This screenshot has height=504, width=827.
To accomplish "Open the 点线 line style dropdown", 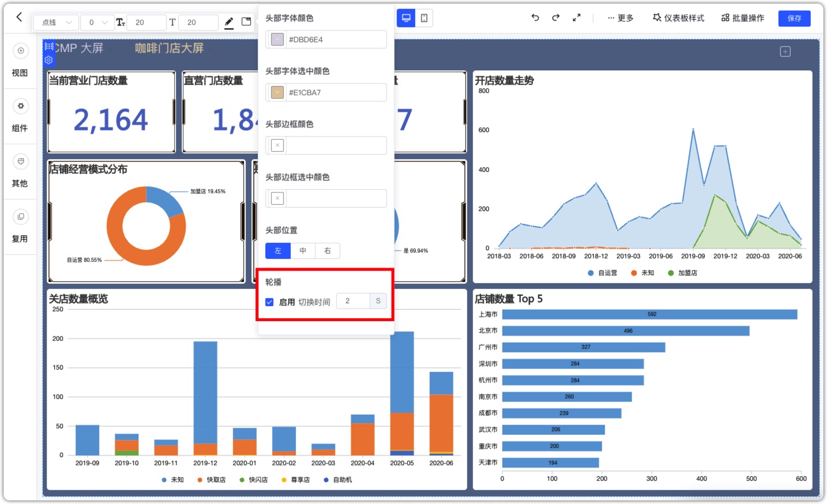I will 56,22.
